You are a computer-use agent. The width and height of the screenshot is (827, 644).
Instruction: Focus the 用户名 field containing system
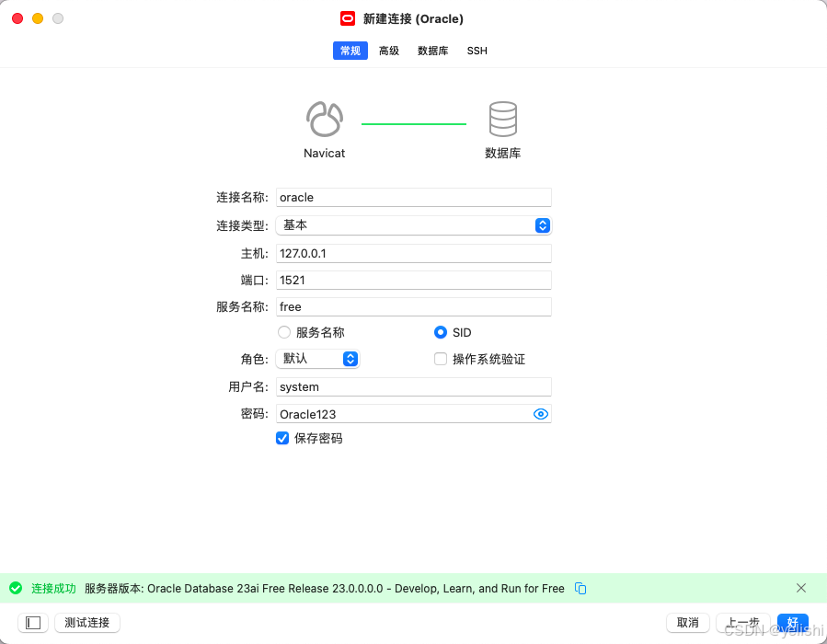pos(414,386)
